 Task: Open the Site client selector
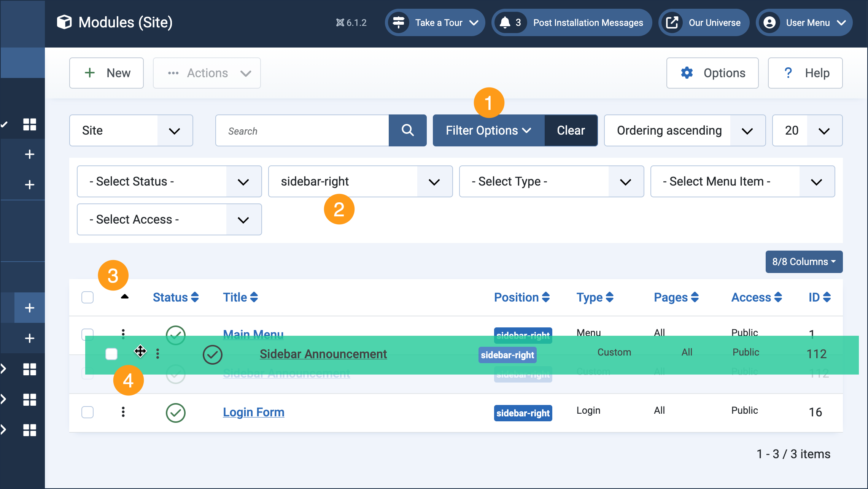131,130
